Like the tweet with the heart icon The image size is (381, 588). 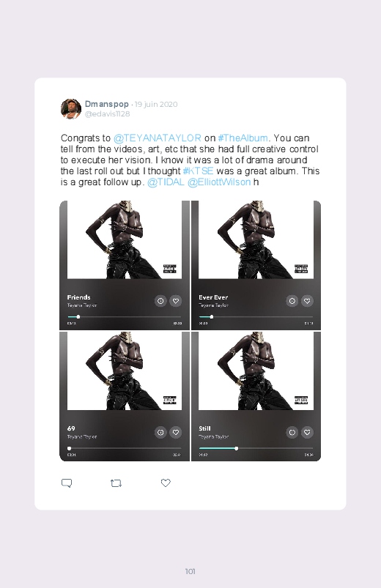[166, 483]
